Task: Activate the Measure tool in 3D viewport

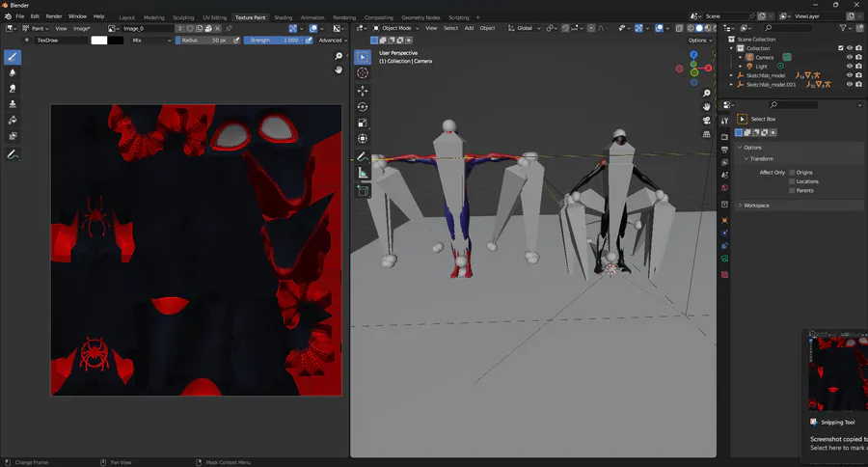Action: [x=363, y=174]
